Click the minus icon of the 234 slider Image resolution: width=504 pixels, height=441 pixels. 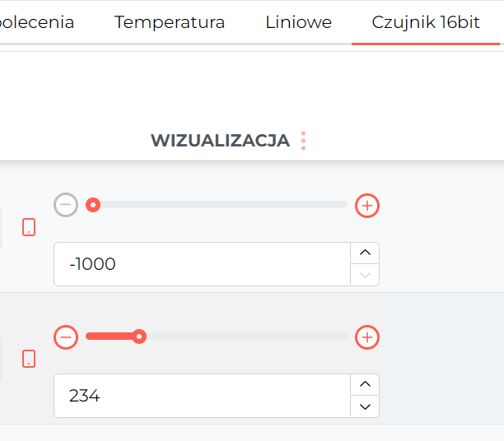coord(66,337)
